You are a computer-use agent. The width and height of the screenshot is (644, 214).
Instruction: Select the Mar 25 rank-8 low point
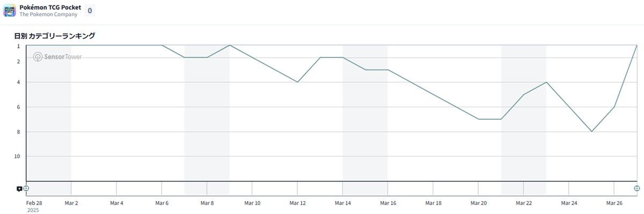(591, 131)
